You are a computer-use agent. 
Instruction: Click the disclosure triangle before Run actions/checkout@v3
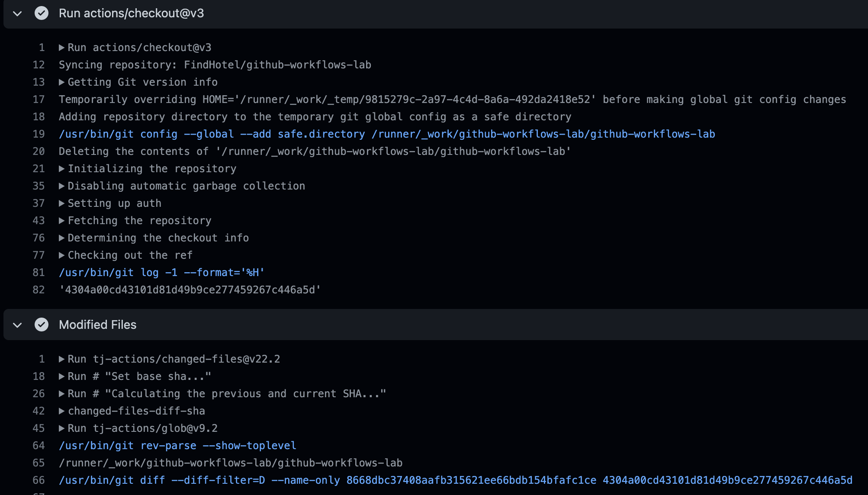click(17, 13)
